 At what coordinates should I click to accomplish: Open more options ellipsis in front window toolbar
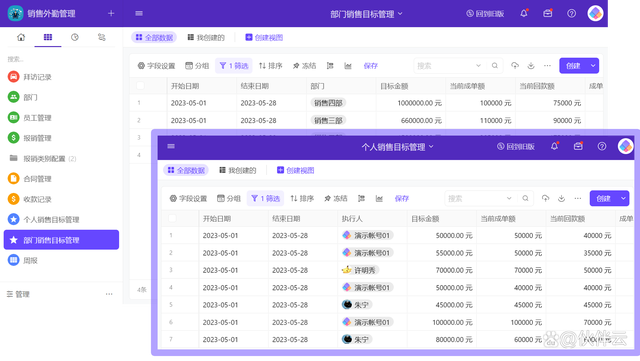pyautogui.click(x=578, y=198)
